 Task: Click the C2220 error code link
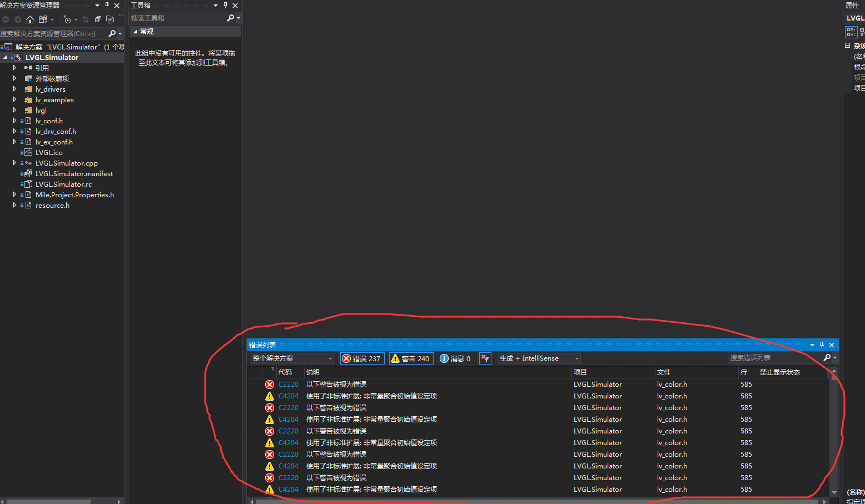coord(288,384)
